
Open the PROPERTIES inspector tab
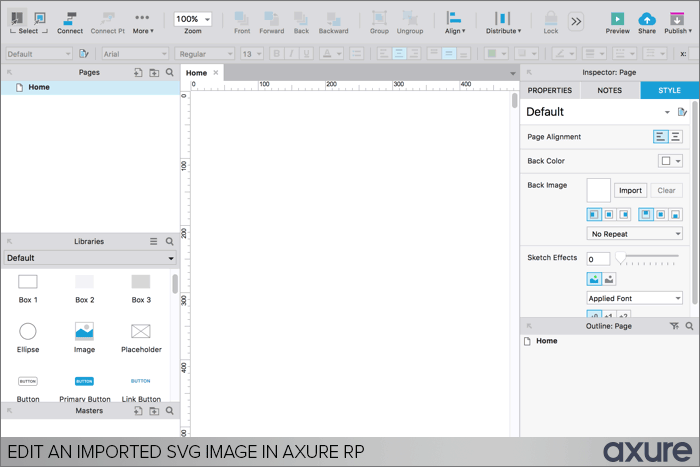click(550, 90)
